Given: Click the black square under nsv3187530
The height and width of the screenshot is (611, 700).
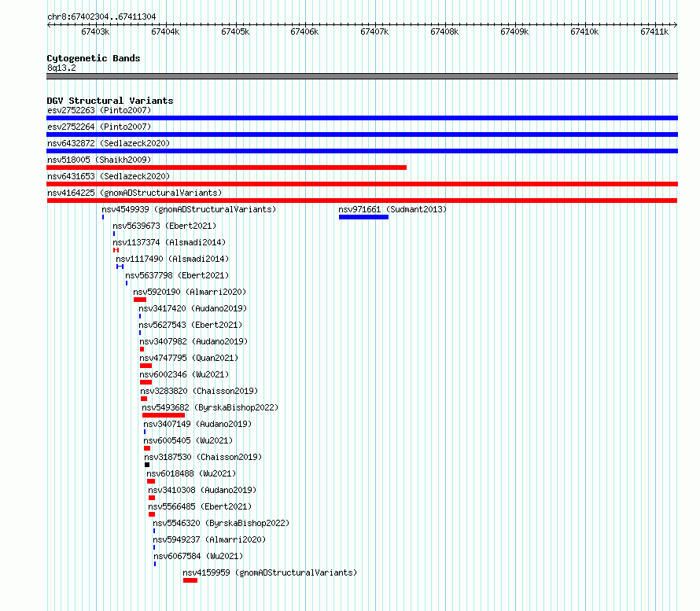Looking at the screenshot, I should (x=147, y=465).
